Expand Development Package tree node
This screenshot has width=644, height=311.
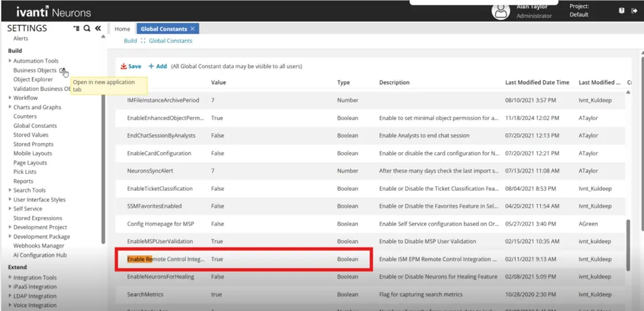pos(10,237)
